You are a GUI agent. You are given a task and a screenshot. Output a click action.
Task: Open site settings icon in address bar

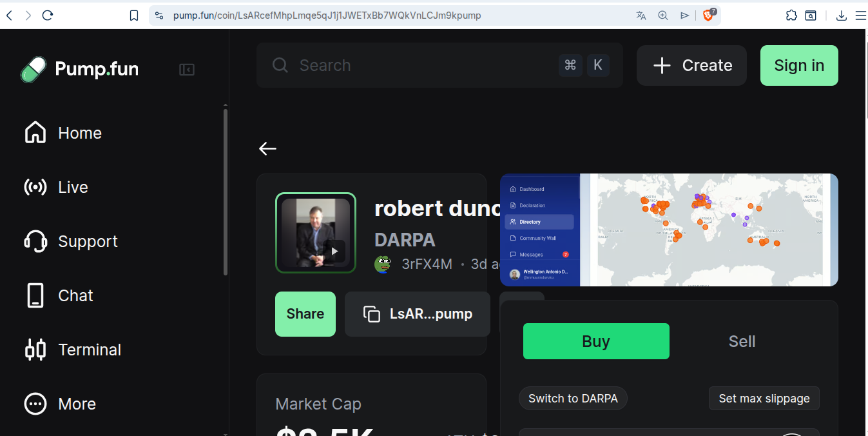point(159,15)
